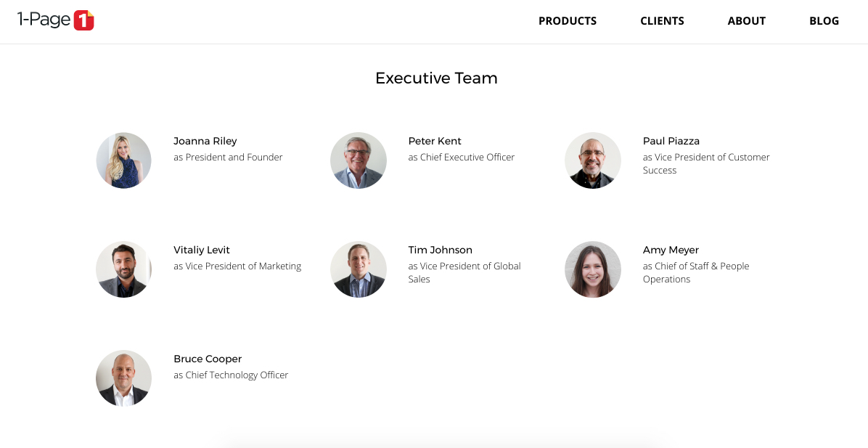Open the CLIENTS menu item
The width and height of the screenshot is (868, 448).
[662, 21]
